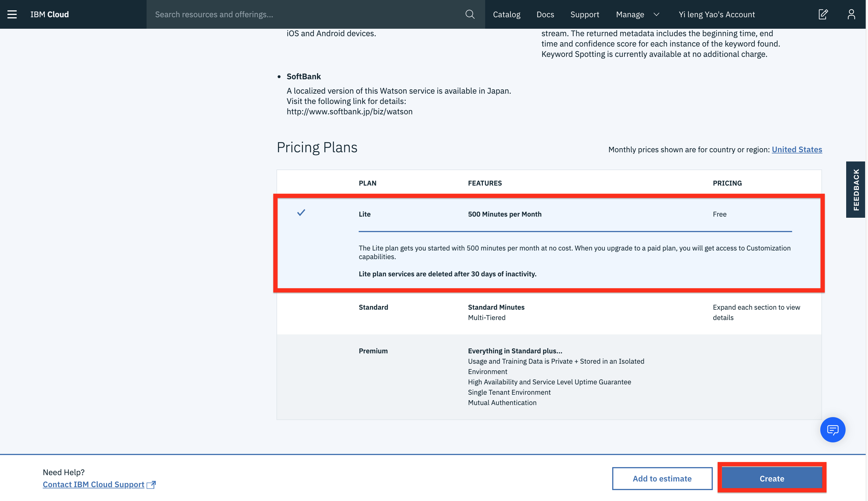The width and height of the screenshot is (868, 501).
Task: Select the Lite plan row
Action: [x=364, y=214]
